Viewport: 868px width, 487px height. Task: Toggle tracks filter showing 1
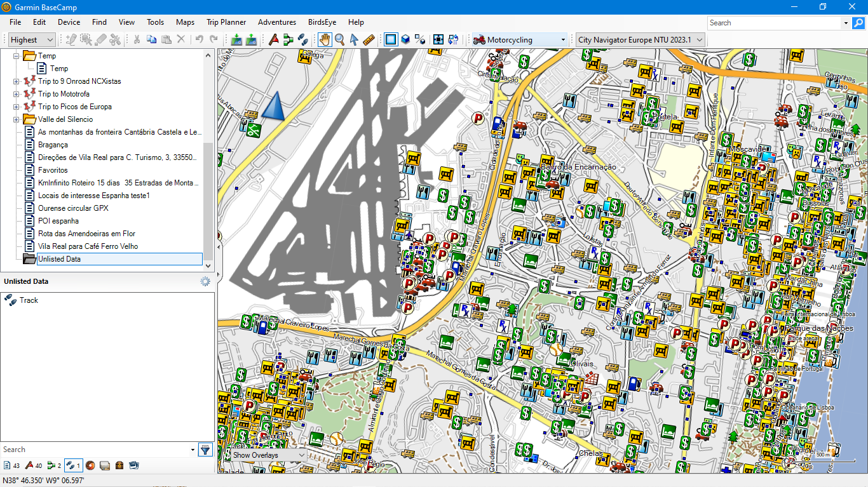[73, 465]
